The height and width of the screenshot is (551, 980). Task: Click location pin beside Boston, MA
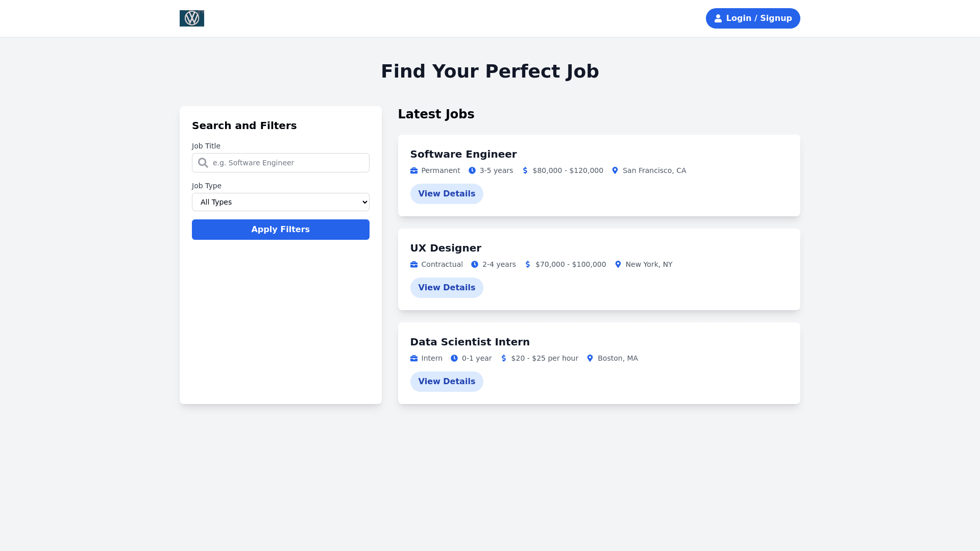click(590, 358)
